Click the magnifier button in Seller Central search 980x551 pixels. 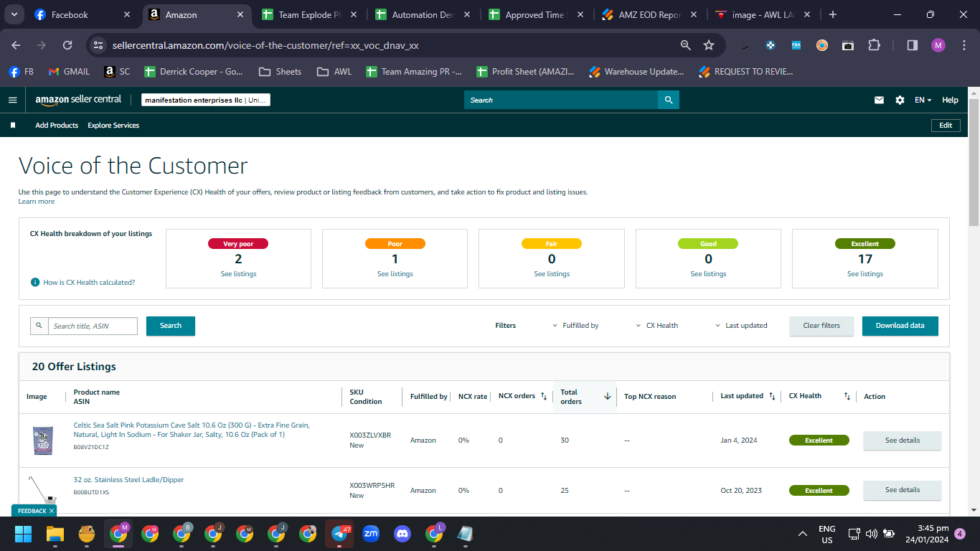click(669, 100)
